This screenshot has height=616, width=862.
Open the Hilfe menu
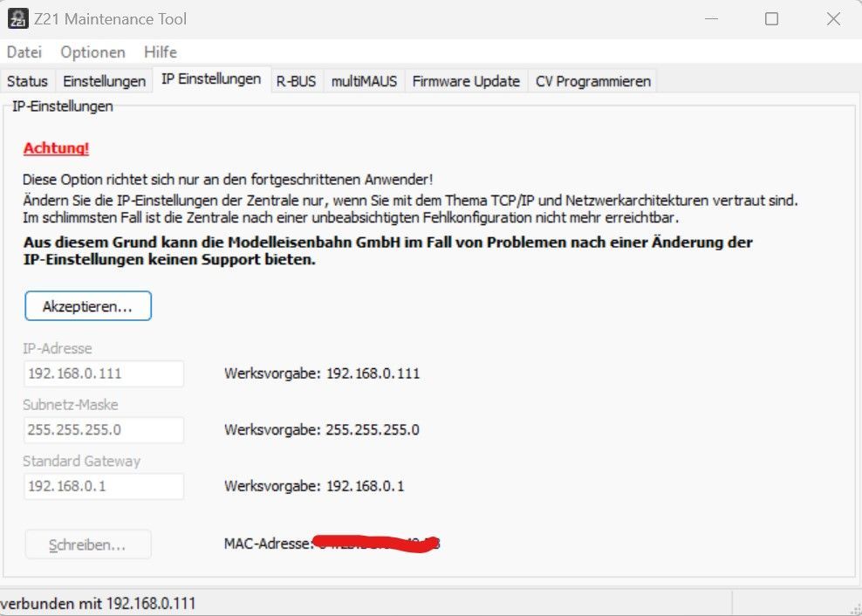click(x=161, y=52)
